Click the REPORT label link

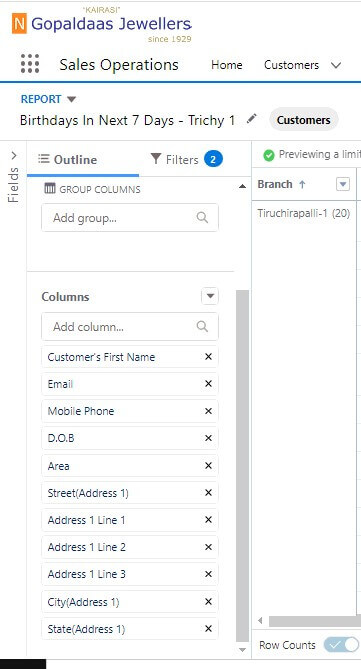tap(41, 99)
